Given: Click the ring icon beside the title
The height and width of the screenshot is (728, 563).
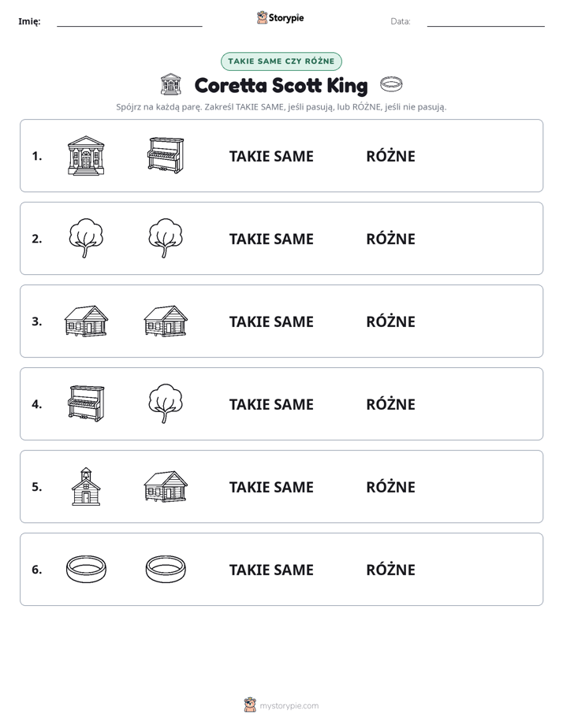Looking at the screenshot, I should 391,84.
